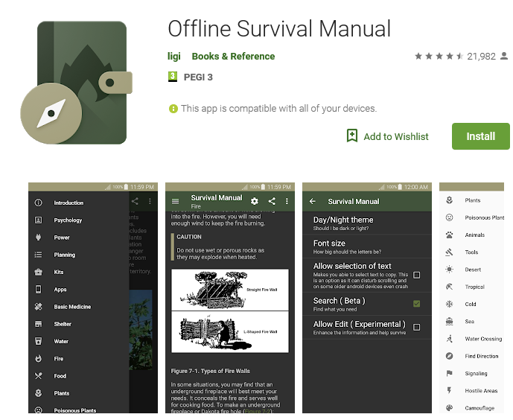Select Shelter in the drawer menu

click(x=63, y=324)
